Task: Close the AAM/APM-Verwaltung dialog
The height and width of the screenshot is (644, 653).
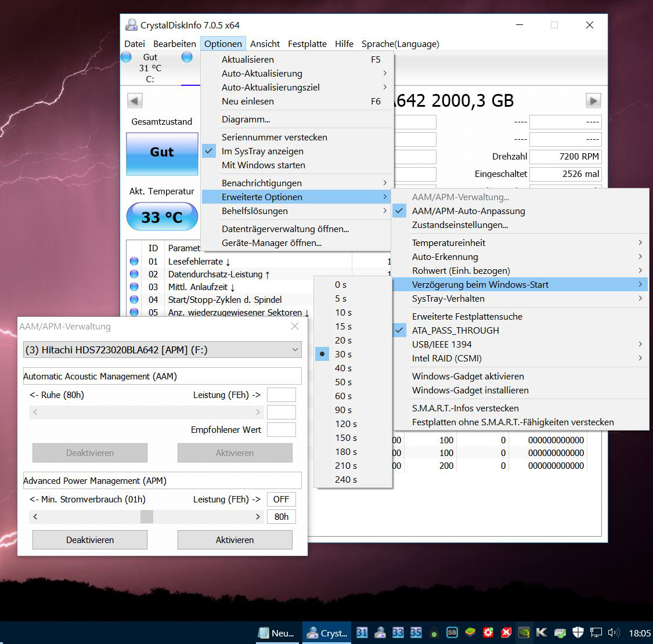Action: pos(295,326)
